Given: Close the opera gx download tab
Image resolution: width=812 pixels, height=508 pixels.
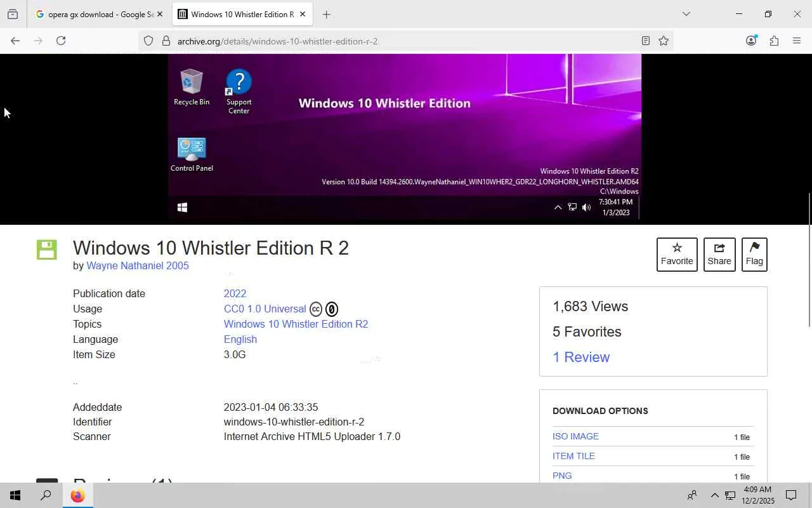Looking at the screenshot, I should coord(159,14).
